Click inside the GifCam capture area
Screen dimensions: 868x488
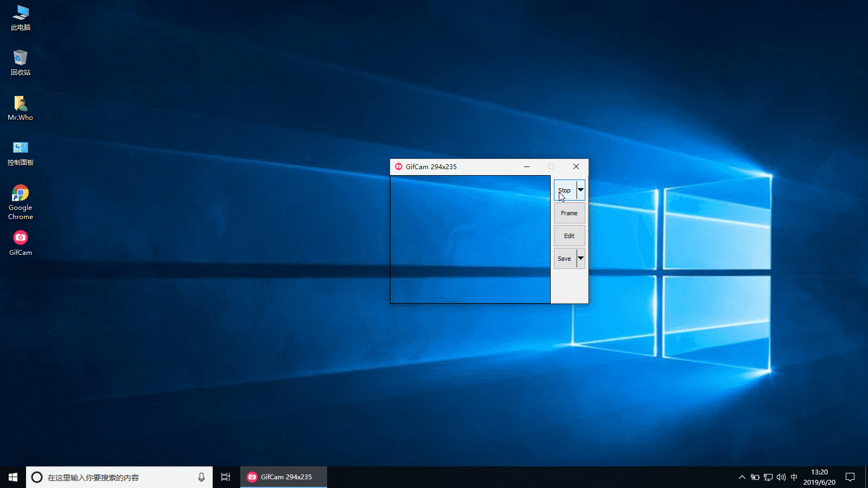(470, 239)
